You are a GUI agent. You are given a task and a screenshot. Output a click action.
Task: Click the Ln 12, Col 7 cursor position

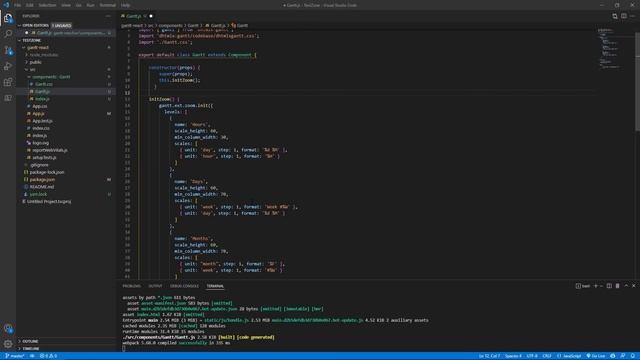pos(489,356)
